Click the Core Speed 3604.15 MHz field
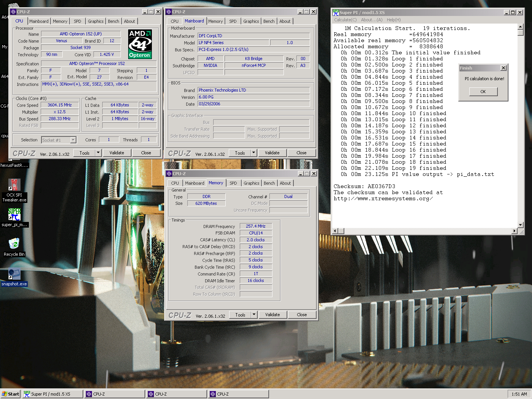Screen dimensions: 532x399 pyautogui.click(x=60, y=105)
